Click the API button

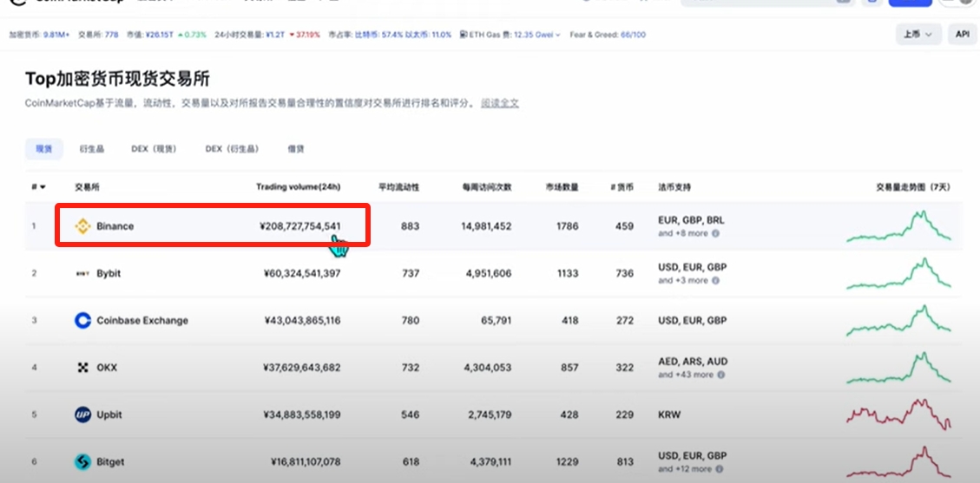tap(962, 35)
